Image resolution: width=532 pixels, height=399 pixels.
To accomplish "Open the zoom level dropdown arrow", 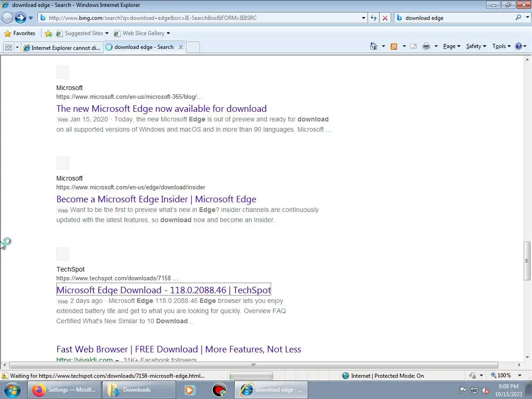I will (520, 375).
